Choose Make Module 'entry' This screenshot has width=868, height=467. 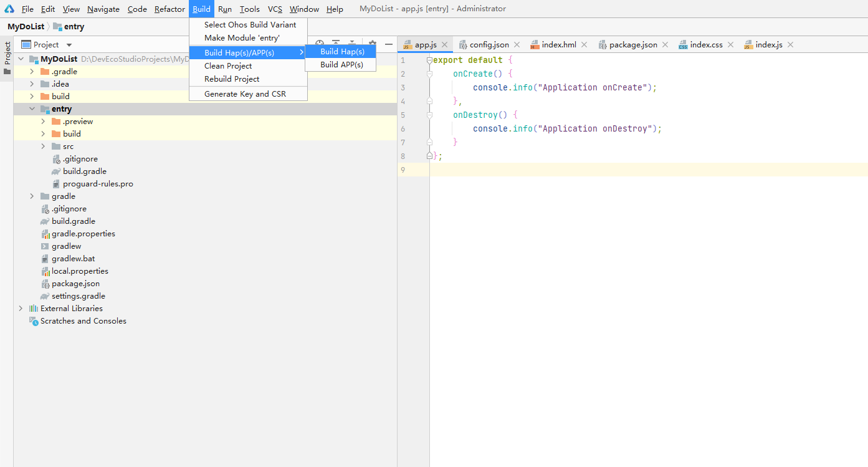point(248,38)
